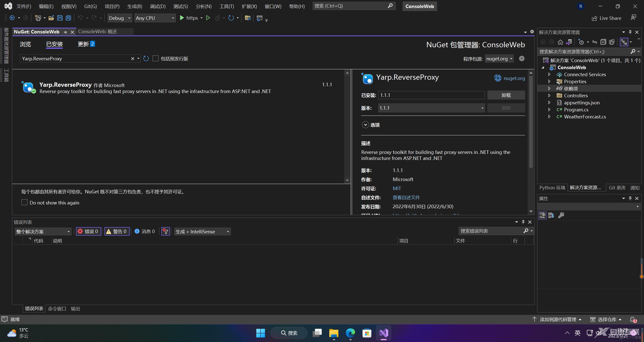This screenshot has width=644, height=342.
Task: Collapse the ConsoleWeb project node
Action: click(543, 67)
